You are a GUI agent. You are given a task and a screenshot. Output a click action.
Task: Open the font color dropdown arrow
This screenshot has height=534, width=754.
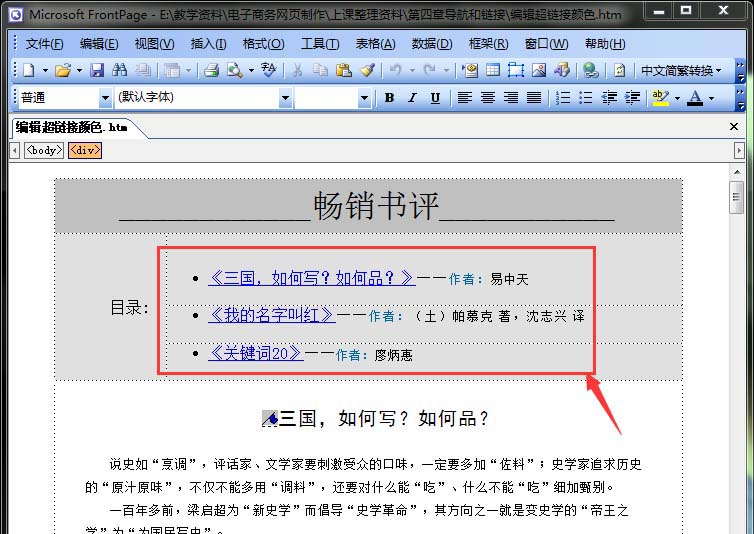coord(712,98)
